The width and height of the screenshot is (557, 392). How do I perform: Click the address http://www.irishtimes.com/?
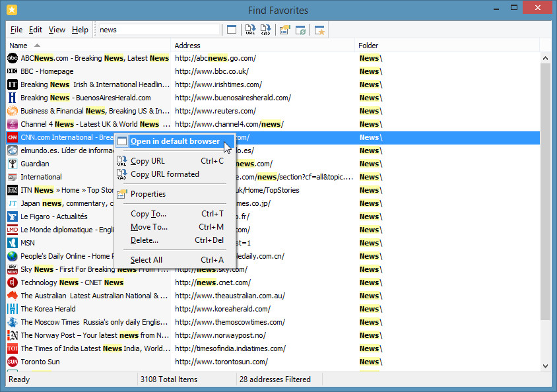[218, 84]
